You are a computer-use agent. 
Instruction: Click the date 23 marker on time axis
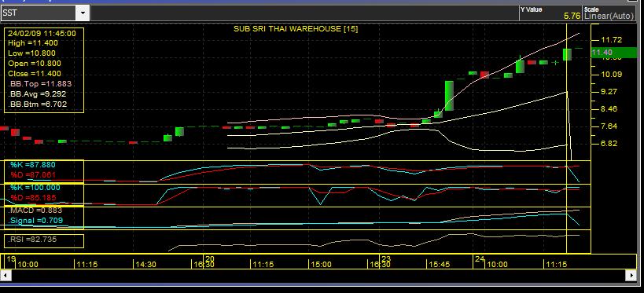tap(385, 259)
